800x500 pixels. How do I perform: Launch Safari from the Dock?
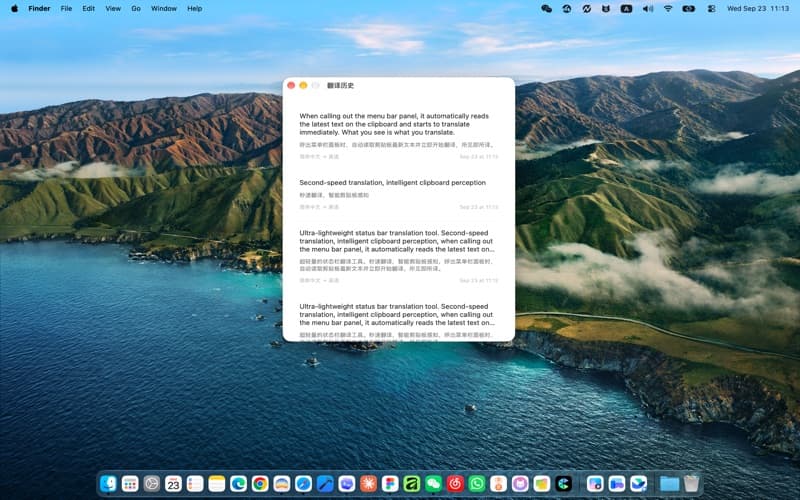tap(304, 483)
